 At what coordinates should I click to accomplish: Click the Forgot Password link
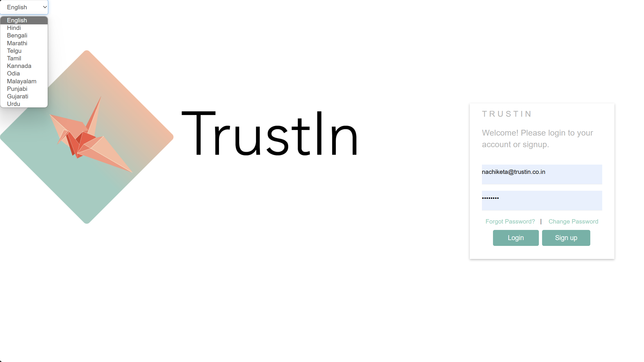(510, 221)
